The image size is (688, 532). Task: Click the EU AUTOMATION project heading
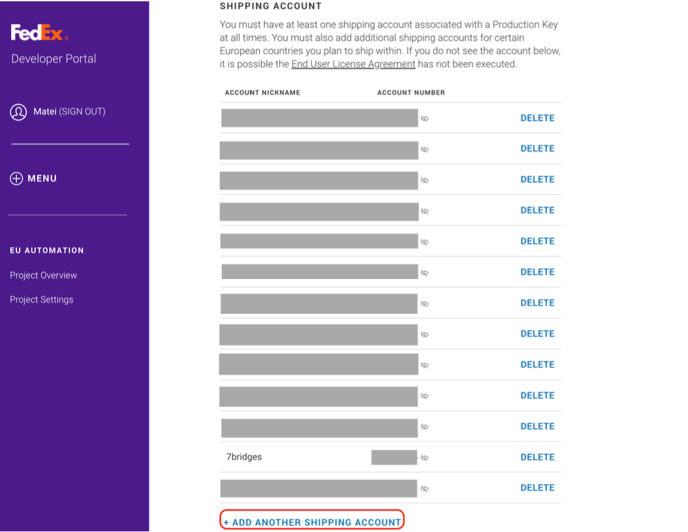pos(47,251)
